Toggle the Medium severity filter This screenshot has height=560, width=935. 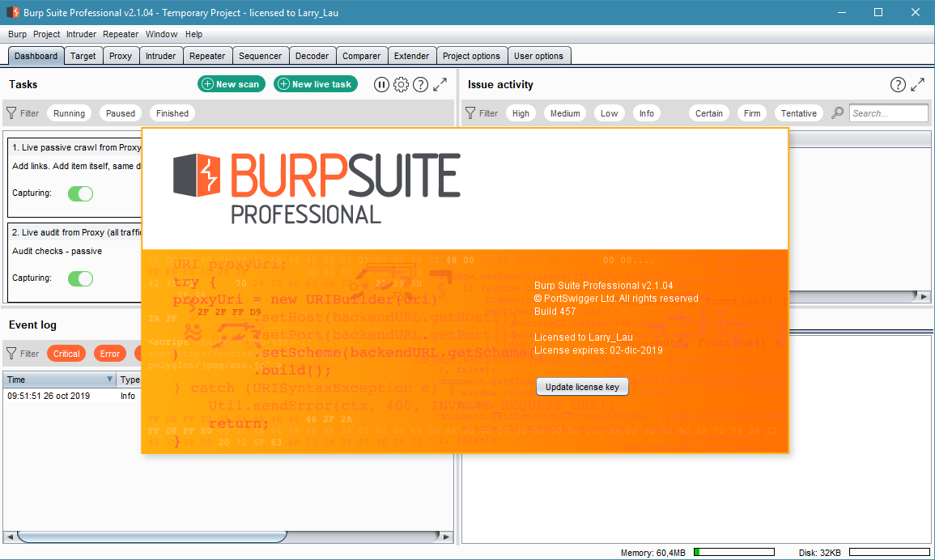click(565, 113)
